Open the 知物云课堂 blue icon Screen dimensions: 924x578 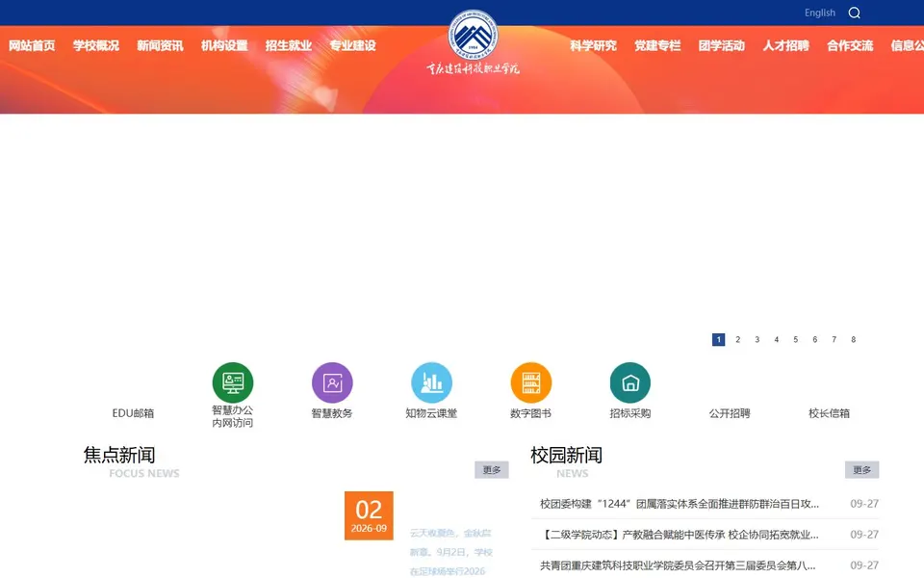click(432, 382)
